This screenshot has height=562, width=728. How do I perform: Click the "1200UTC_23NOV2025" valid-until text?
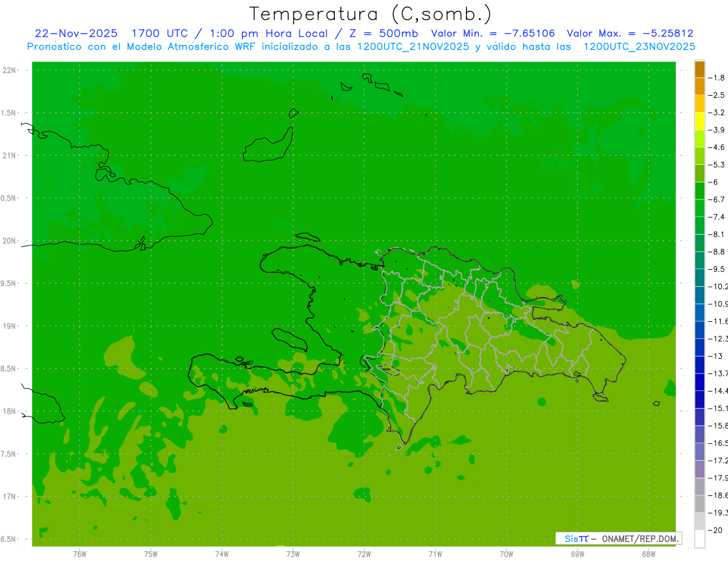tap(639, 46)
